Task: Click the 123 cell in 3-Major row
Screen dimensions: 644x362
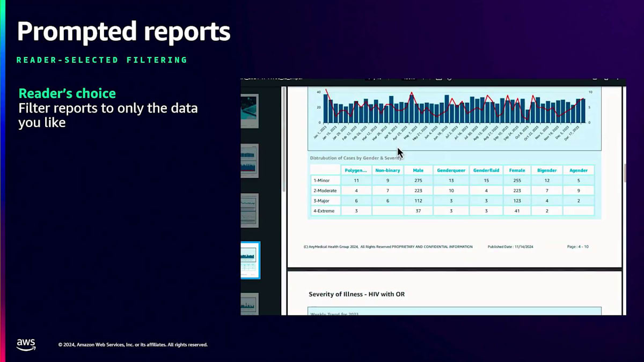Action: click(x=517, y=201)
